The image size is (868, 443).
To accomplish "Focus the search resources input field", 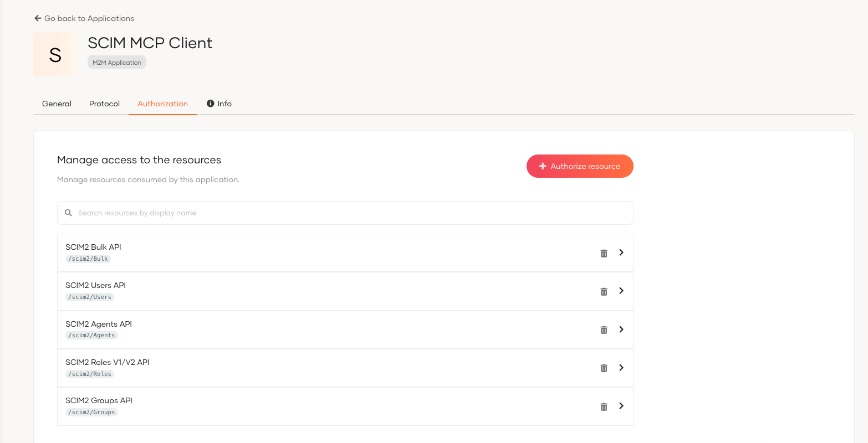I will [345, 213].
